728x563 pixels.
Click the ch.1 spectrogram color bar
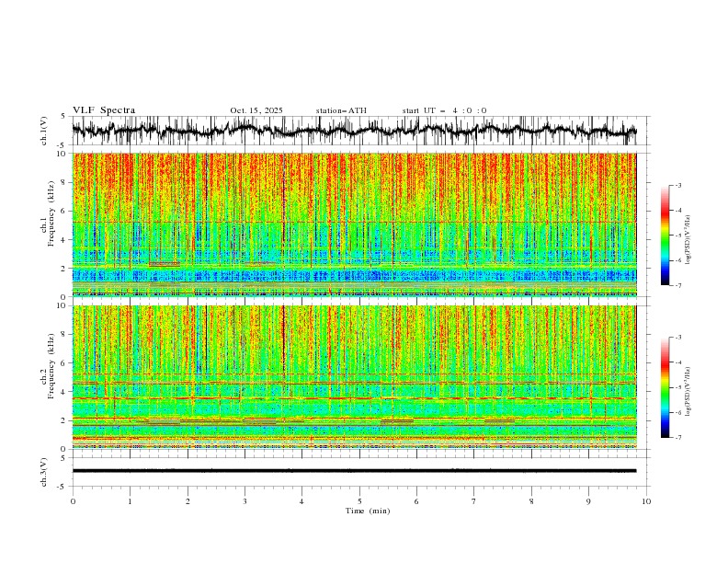(665, 236)
